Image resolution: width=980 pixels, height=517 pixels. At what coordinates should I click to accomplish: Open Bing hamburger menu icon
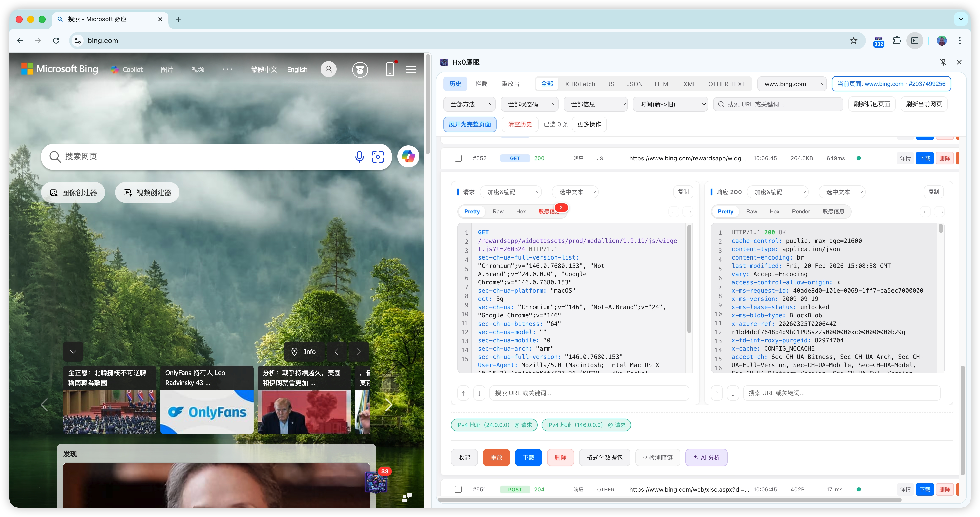[x=411, y=70]
